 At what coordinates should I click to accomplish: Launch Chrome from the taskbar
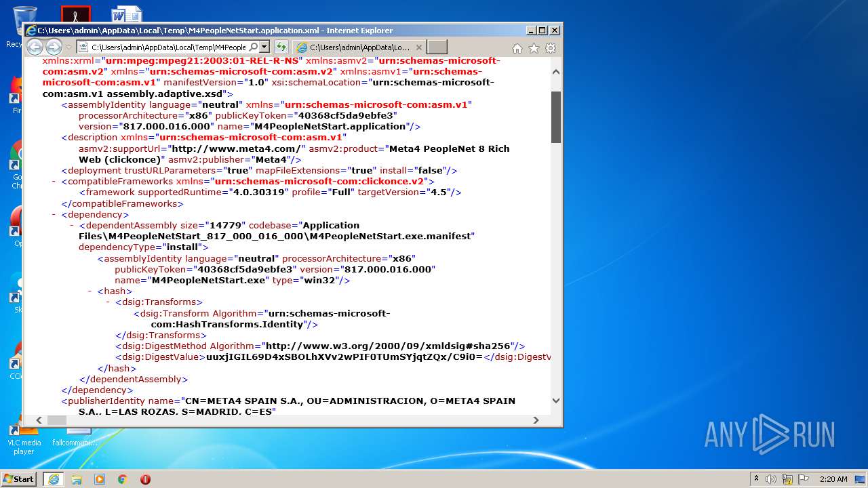click(122, 479)
